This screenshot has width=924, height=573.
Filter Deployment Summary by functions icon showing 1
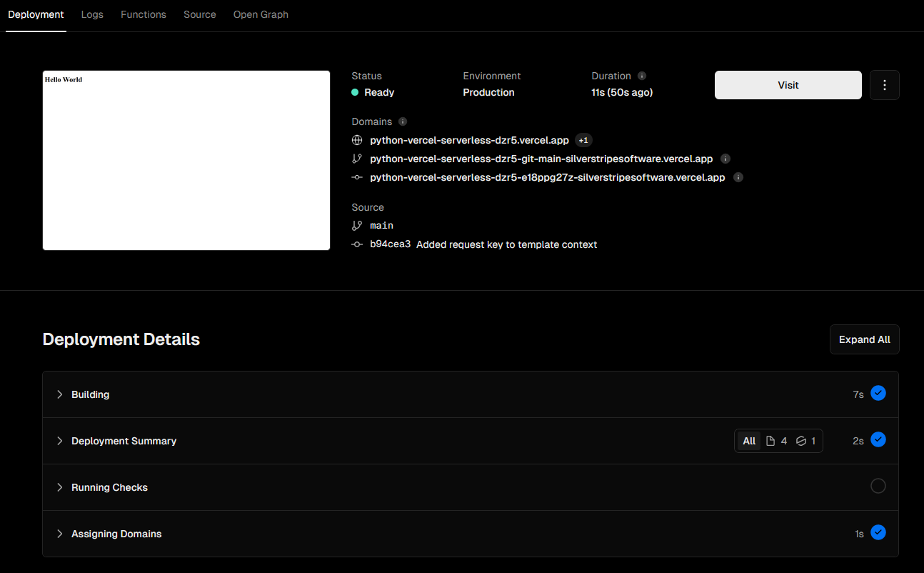(x=805, y=441)
